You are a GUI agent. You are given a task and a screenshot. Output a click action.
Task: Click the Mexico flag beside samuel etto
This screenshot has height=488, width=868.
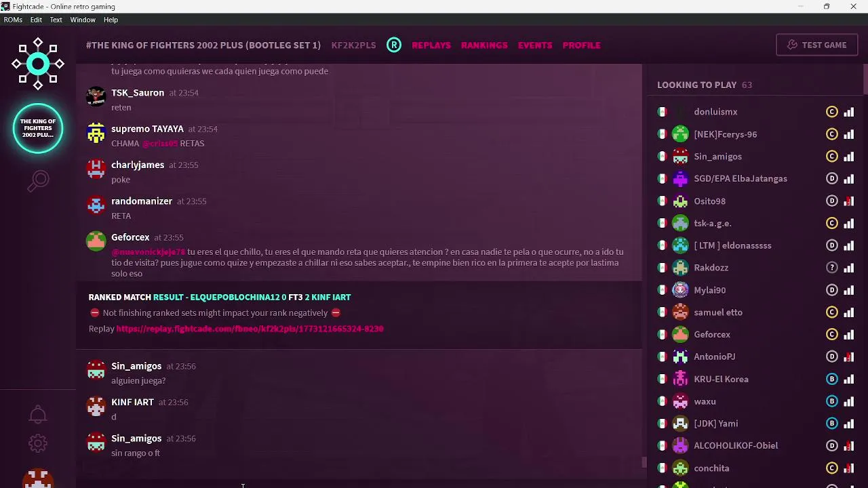[x=662, y=312]
